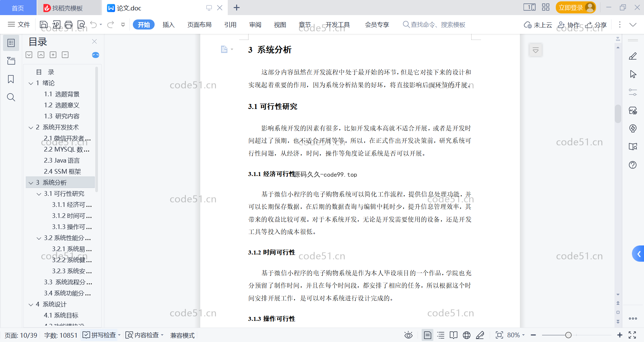Open a new tab with plus button

point(236,7)
